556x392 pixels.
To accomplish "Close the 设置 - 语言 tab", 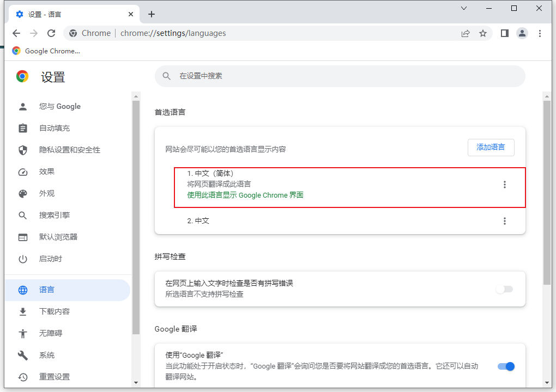I will [x=131, y=14].
